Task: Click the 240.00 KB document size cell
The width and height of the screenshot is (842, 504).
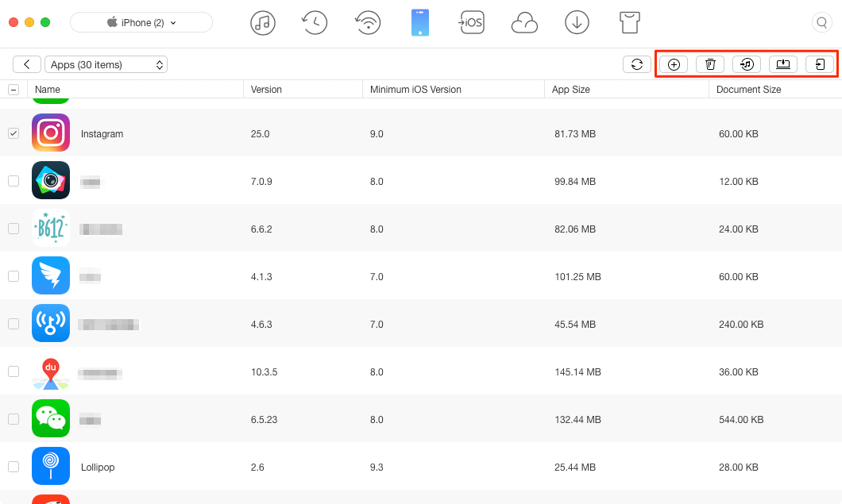Action: (741, 325)
